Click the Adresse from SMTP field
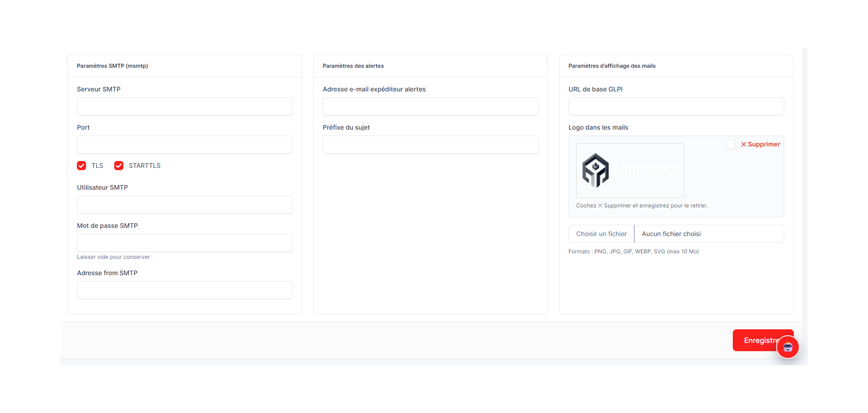868x413 pixels. (x=184, y=290)
